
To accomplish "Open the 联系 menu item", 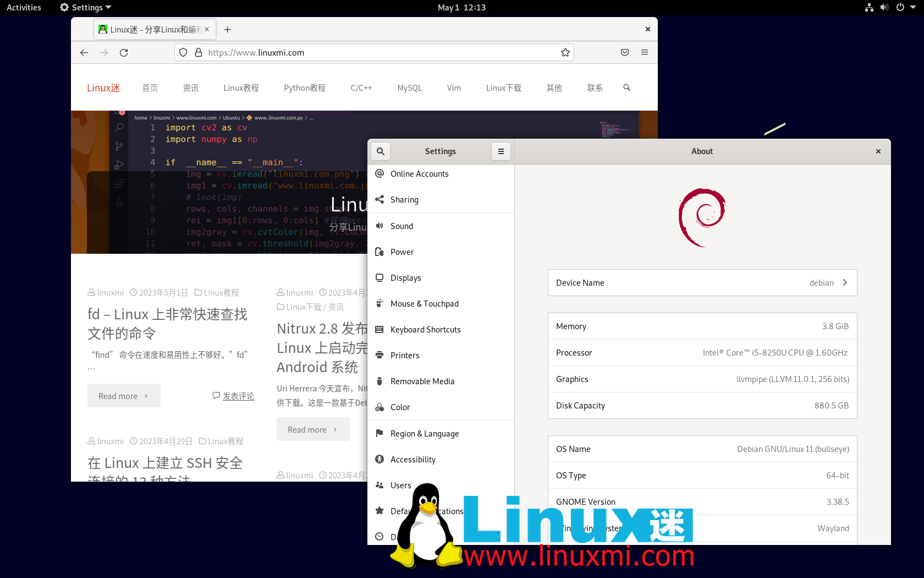I will point(595,88).
